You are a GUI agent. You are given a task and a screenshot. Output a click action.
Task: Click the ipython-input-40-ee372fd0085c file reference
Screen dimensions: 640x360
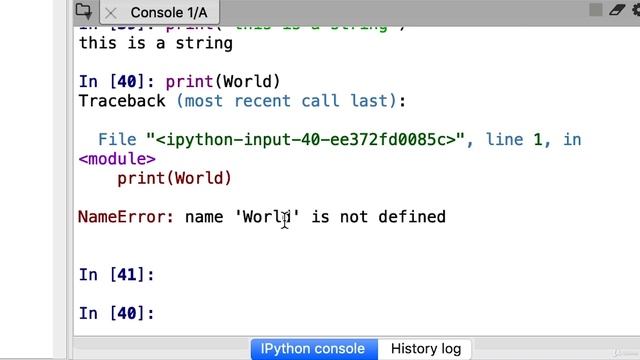(305, 140)
